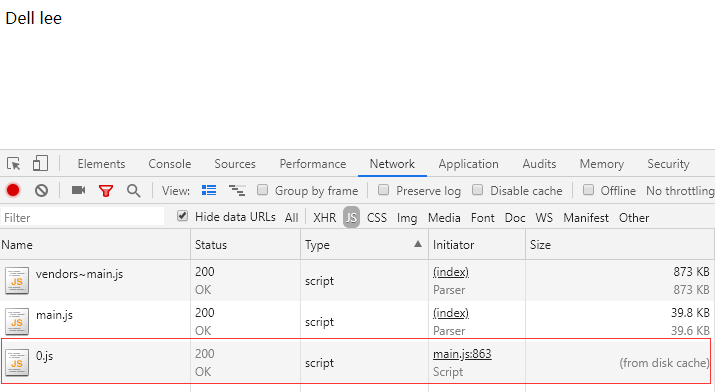Clear the network log with the block icon
This screenshot has height=392, width=715.
tap(41, 190)
